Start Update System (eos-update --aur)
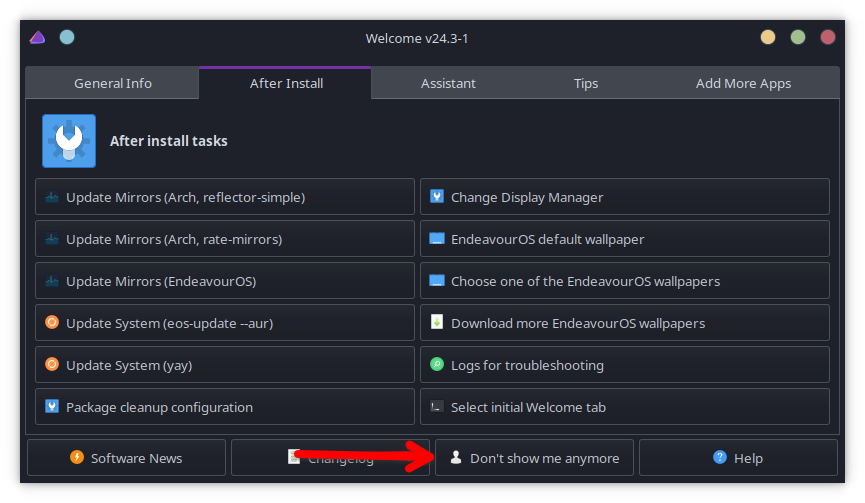Screen dimensions: 865x503 [x=225, y=323]
